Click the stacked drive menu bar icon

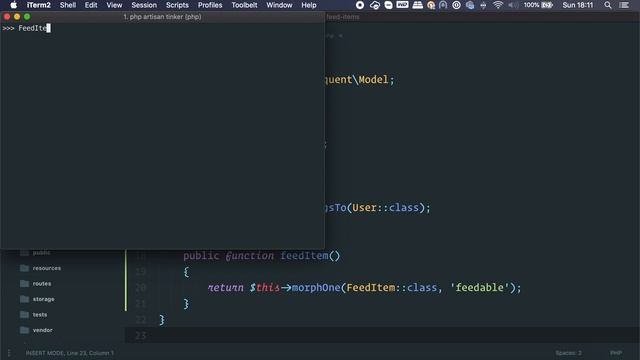pyautogui.click(x=418, y=5)
